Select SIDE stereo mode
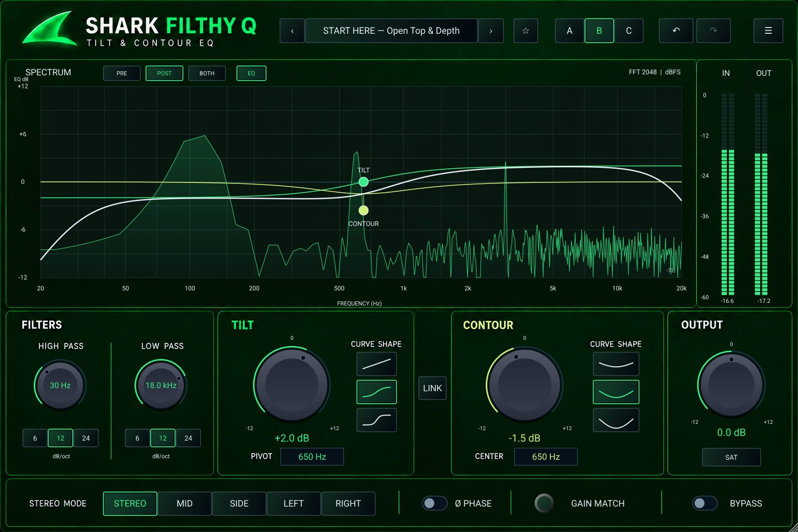Viewport: 798px width, 532px height. tap(239, 503)
